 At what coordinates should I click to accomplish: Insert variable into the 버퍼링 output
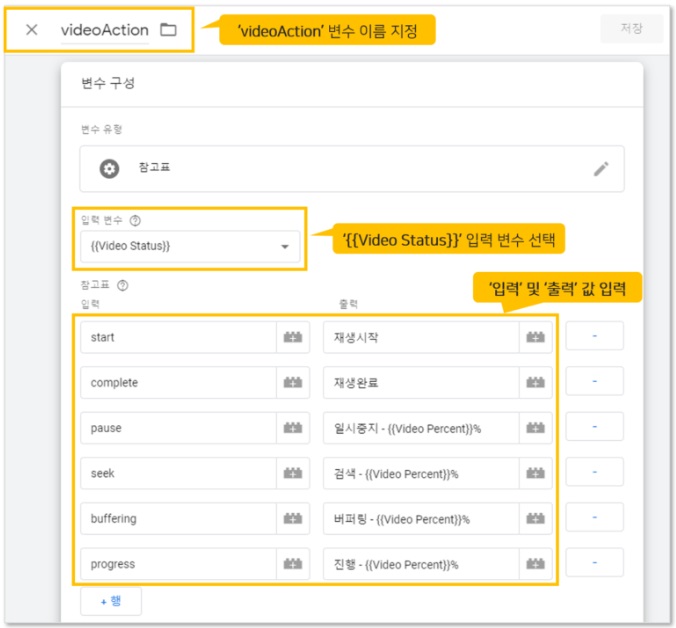[x=535, y=519]
